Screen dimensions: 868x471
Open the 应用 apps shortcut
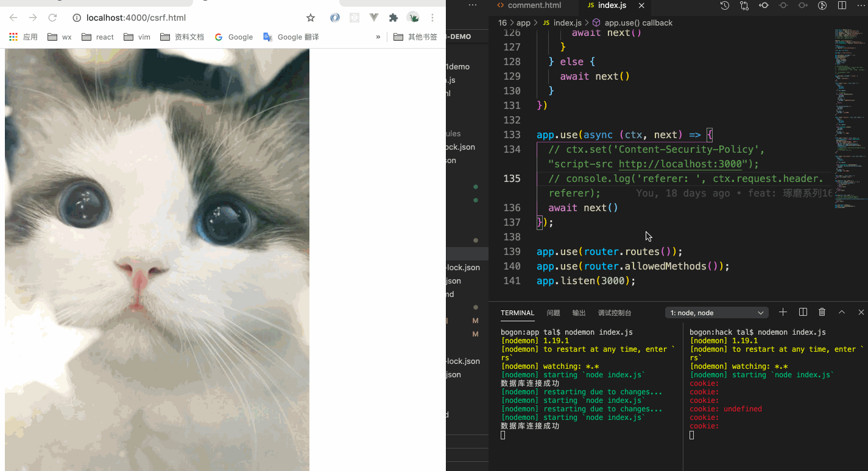tap(23, 37)
